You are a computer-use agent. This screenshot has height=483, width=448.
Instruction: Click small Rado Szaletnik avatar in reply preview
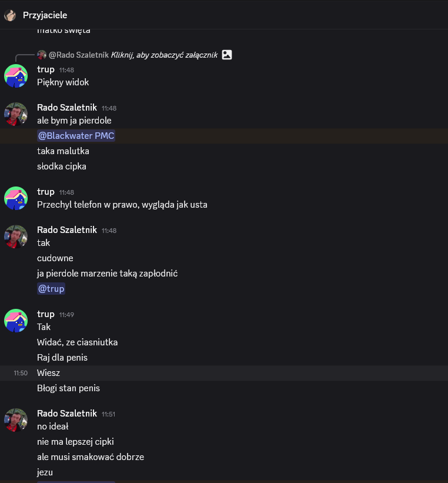point(42,55)
